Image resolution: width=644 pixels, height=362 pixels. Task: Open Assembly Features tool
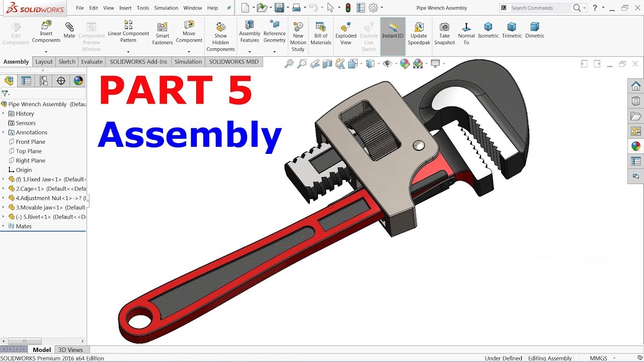tap(250, 31)
